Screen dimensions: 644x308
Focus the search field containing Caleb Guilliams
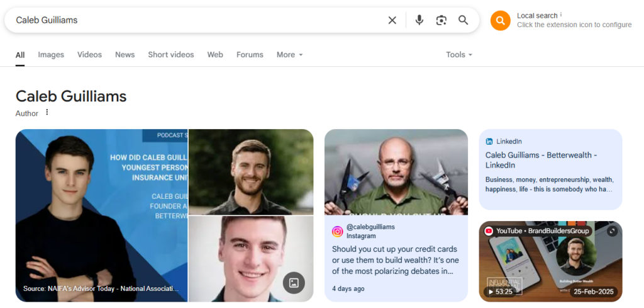pyautogui.click(x=197, y=20)
